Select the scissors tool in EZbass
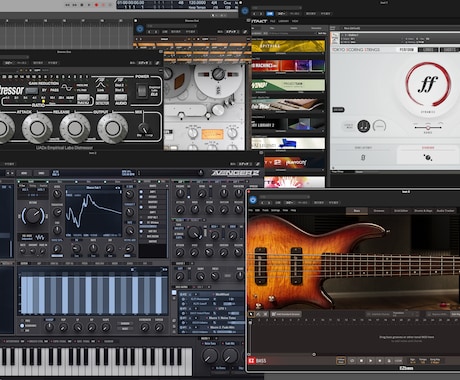Viewport: 460px width, 380px height. [265, 314]
